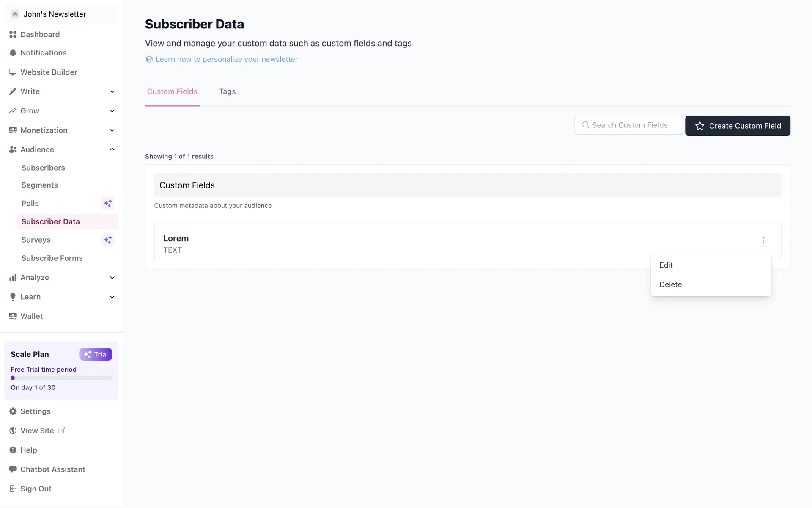Viewport: 812px width, 508px height.
Task: Expand the Grow section chevron
Action: [x=112, y=111]
